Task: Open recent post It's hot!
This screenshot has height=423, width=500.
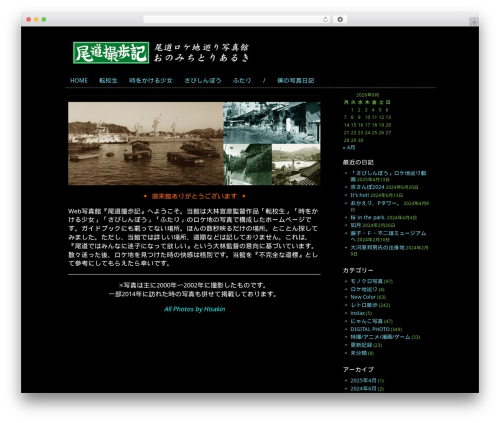Action: pyautogui.click(x=360, y=195)
